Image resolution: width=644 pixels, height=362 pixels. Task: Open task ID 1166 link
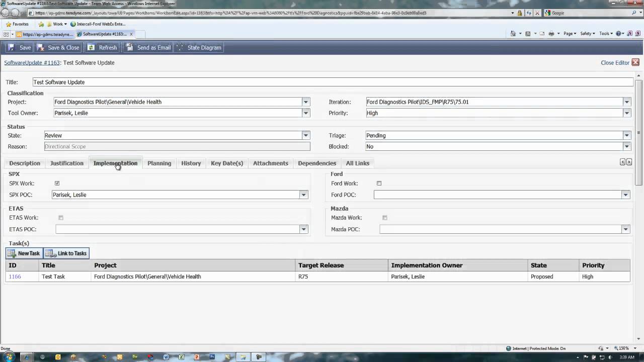click(x=15, y=277)
